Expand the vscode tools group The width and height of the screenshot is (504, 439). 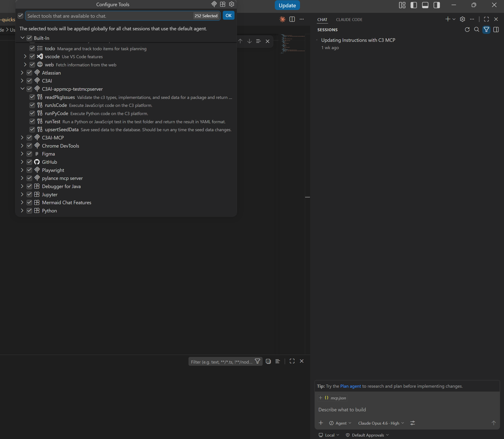tap(25, 56)
